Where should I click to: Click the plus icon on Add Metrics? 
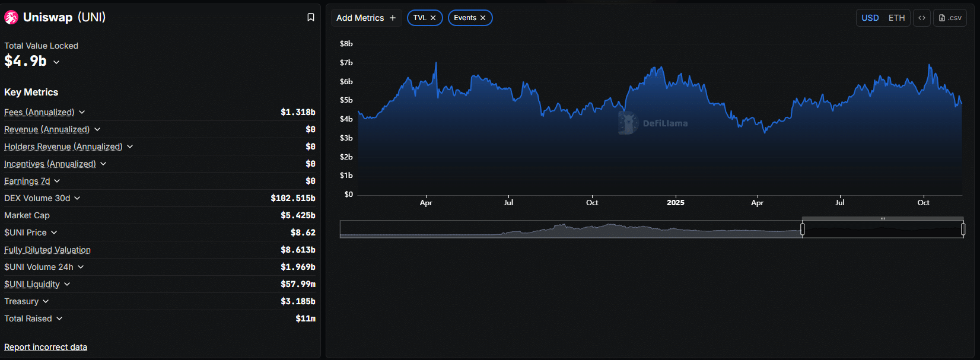pyautogui.click(x=393, y=18)
